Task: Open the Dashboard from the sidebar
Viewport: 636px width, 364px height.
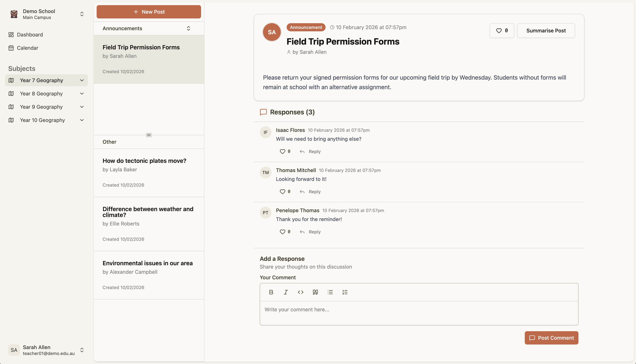Action: pos(30,34)
